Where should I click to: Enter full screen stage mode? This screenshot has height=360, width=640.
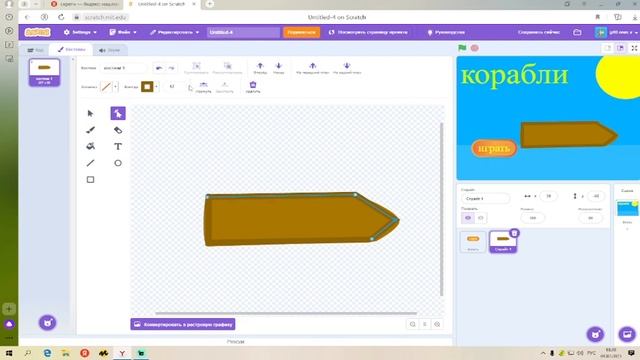tap(634, 48)
